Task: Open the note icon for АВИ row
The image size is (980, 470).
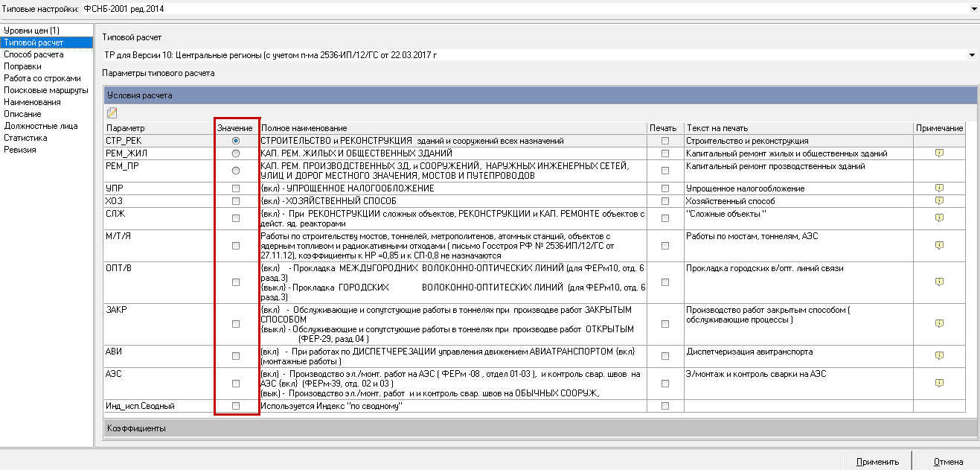Action: pyautogui.click(x=939, y=356)
